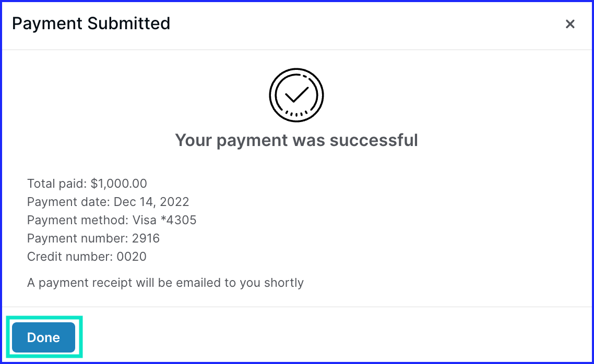
Task: Select the 'Your payment was successful' heading
Action: click(x=296, y=140)
